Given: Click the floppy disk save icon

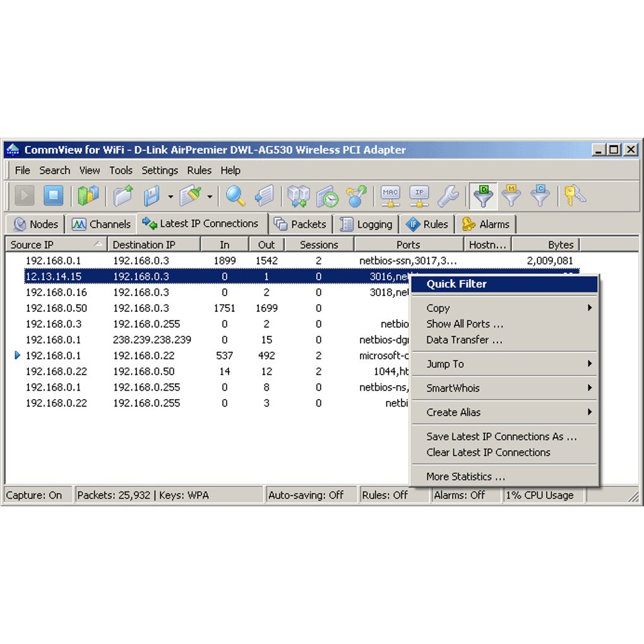Looking at the screenshot, I should pyautogui.click(x=152, y=196).
